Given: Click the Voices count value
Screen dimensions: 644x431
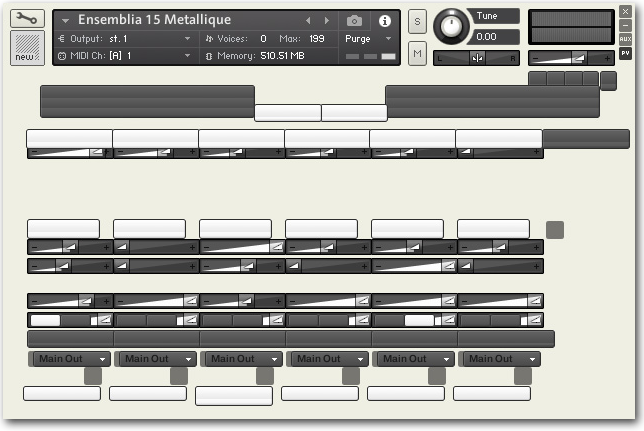Looking at the screenshot, I should coord(263,39).
